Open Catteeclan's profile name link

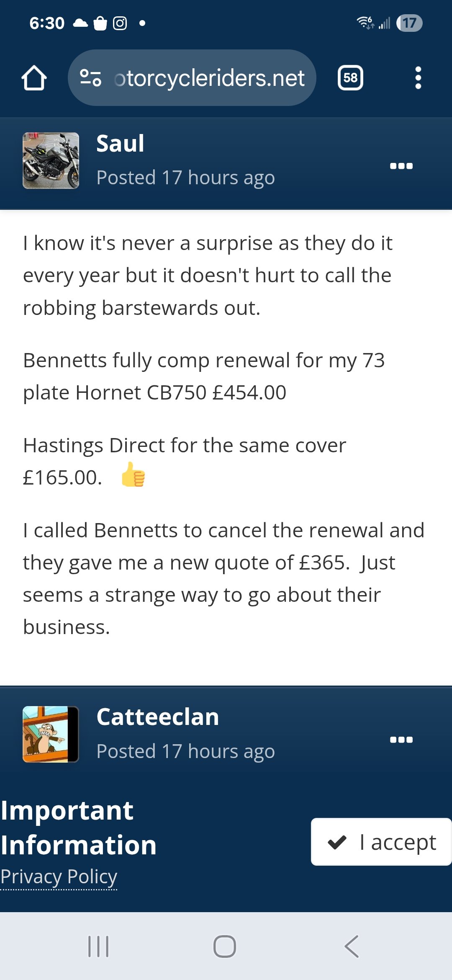click(158, 717)
